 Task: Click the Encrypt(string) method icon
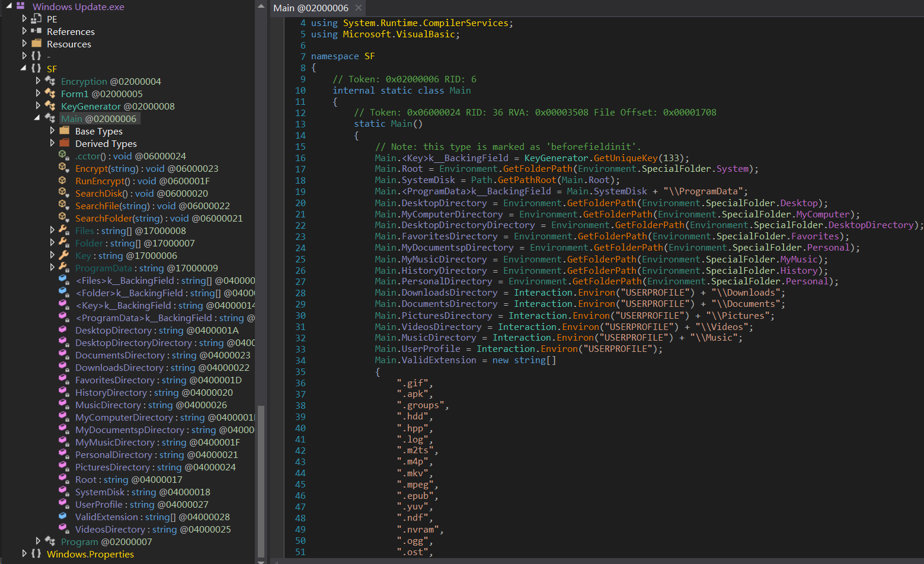tap(63, 168)
